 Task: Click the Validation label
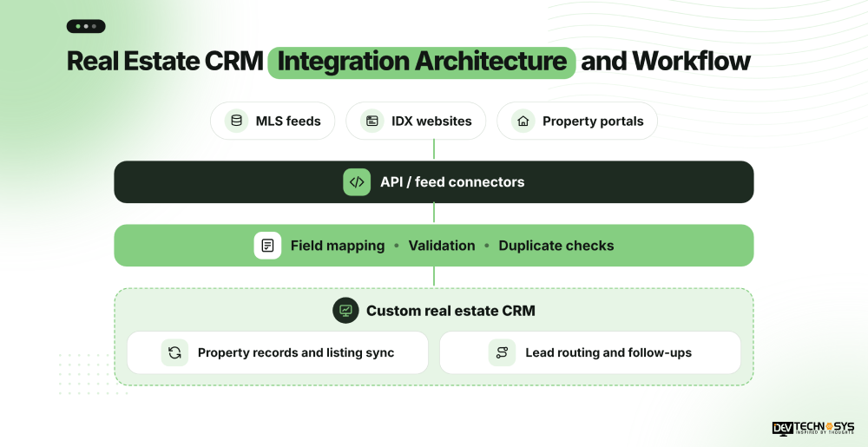click(x=442, y=246)
